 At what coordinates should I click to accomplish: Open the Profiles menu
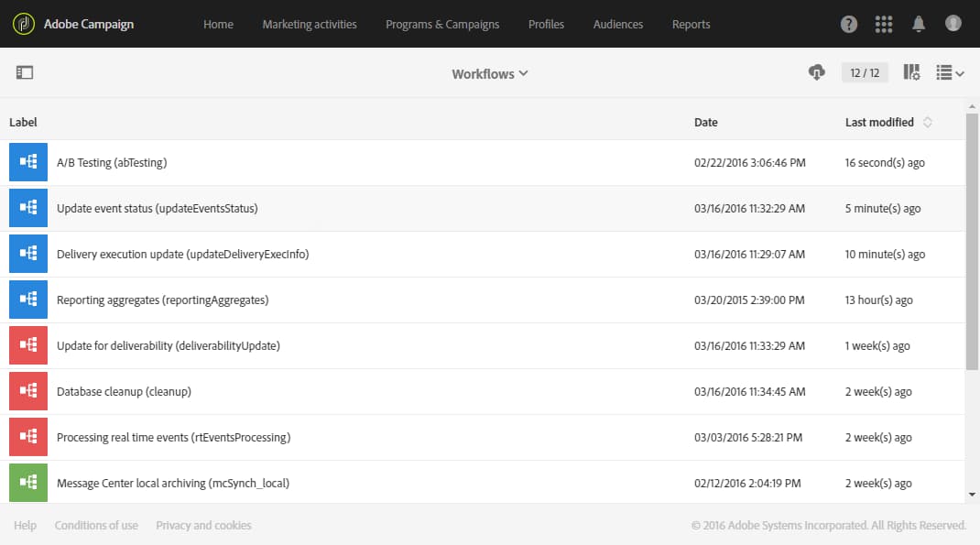(546, 24)
